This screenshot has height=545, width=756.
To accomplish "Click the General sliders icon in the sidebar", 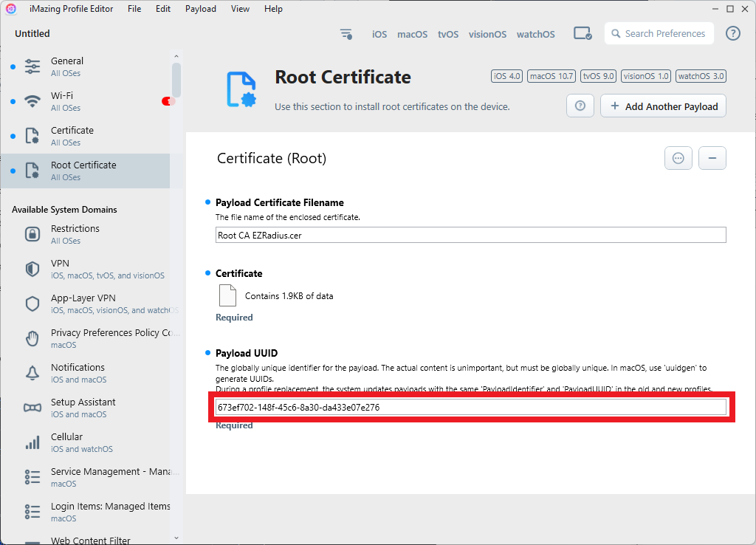I will tap(32, 66).
